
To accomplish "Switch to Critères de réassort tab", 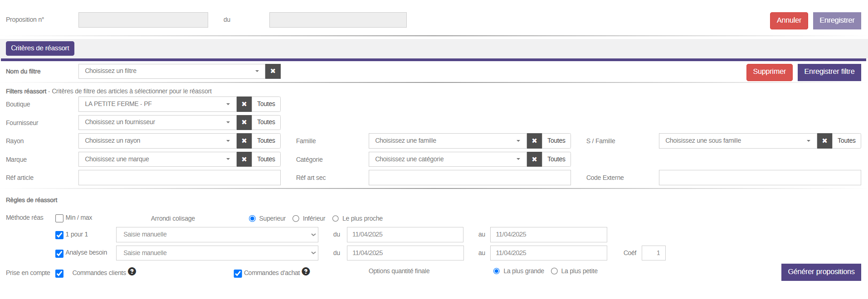I will click(40, 48).
